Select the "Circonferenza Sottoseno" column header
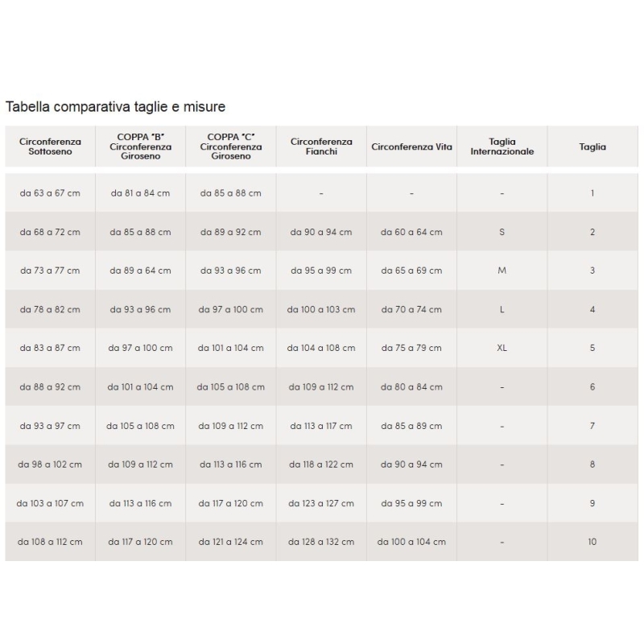 coord(50,147)
